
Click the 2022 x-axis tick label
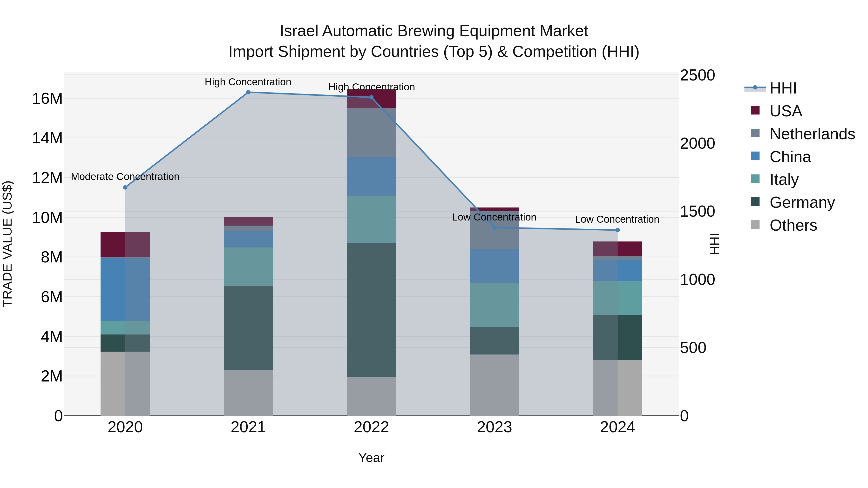click(x=371, y=427)
